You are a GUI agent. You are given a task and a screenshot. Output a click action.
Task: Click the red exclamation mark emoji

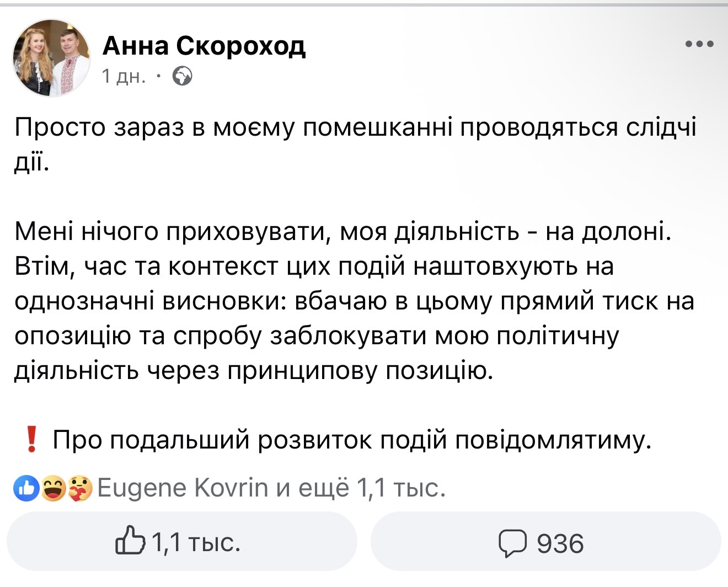(x=31, y=440)
